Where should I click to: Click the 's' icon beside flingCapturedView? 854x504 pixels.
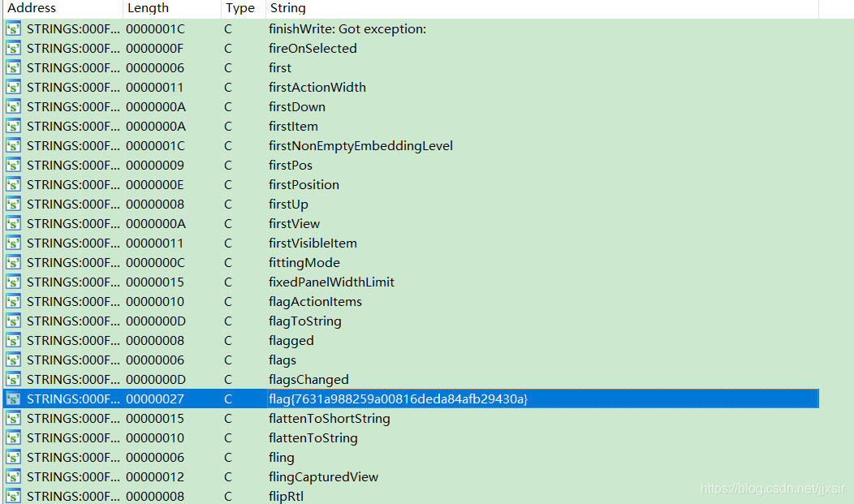[x=14, y=476]
